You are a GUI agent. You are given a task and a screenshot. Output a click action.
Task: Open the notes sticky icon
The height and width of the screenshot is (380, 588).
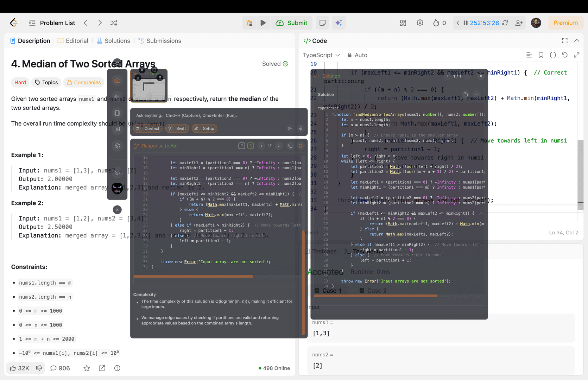[322, 23]
